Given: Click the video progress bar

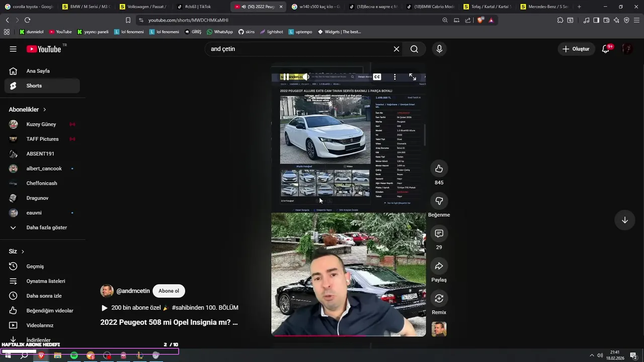Looking at the screenshot, I should tap(348, 335).
